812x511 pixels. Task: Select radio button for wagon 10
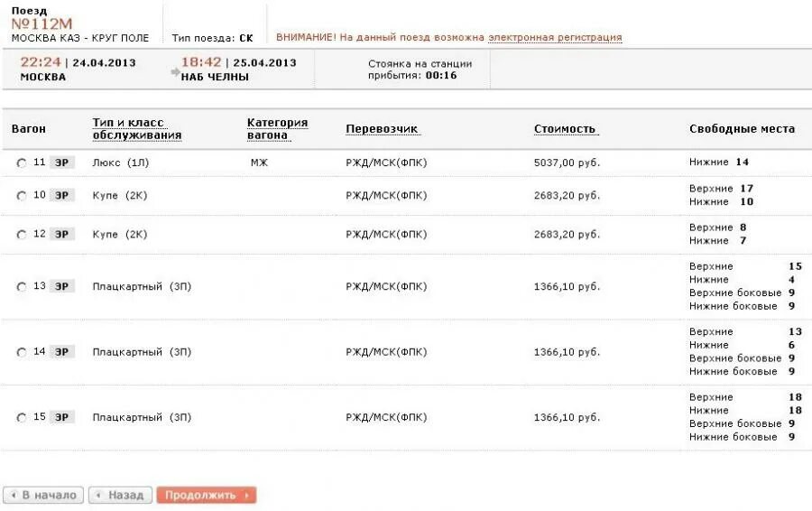coord(22,196)
